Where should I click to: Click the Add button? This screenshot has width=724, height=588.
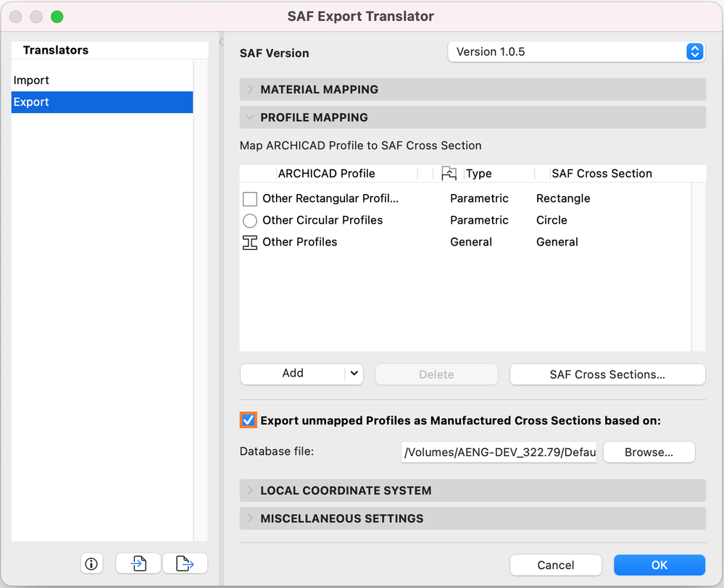[293, 374]
